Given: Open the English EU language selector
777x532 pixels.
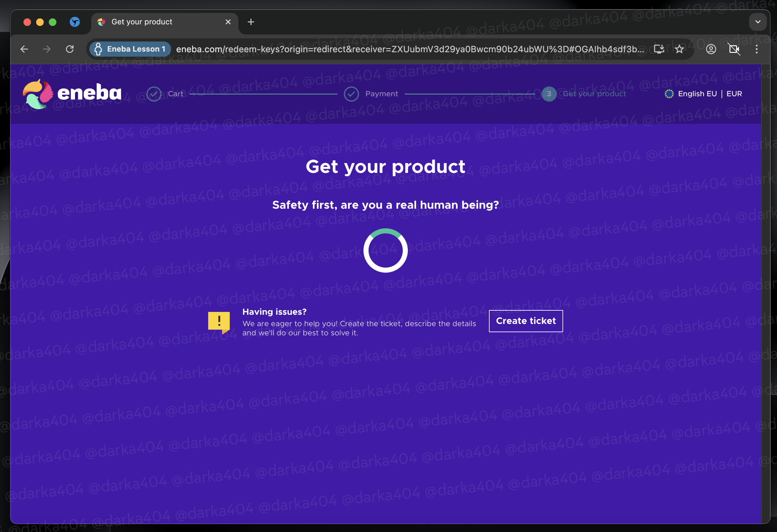Looking at the screenshot, I should (x=697, y=94).
